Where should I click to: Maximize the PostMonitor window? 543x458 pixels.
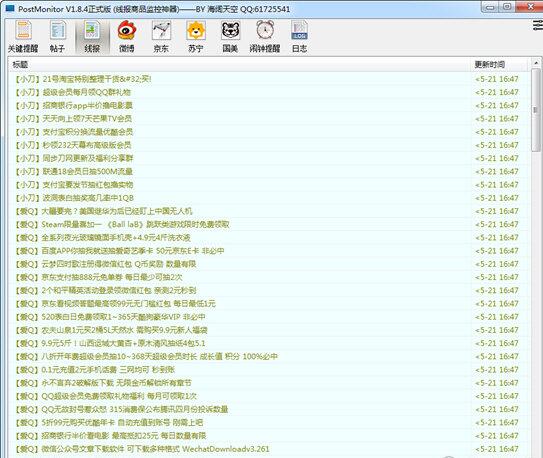507,7
